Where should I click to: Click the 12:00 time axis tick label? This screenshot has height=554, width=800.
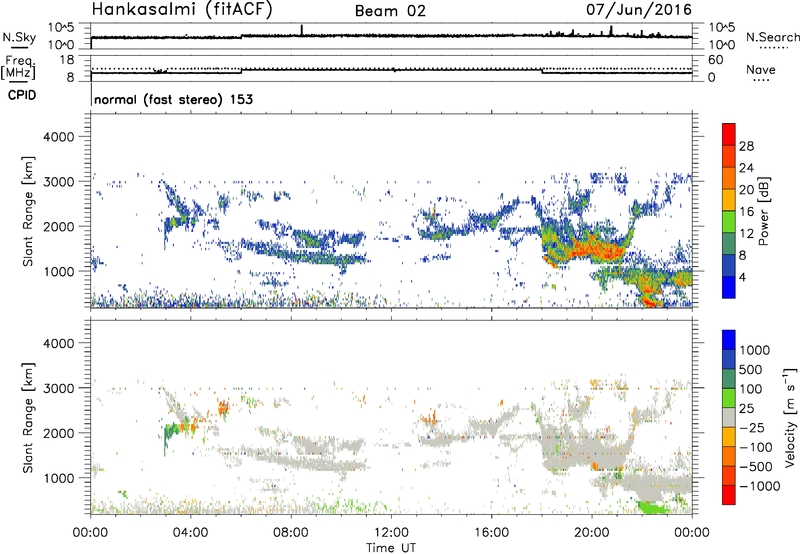click(391, 533)
